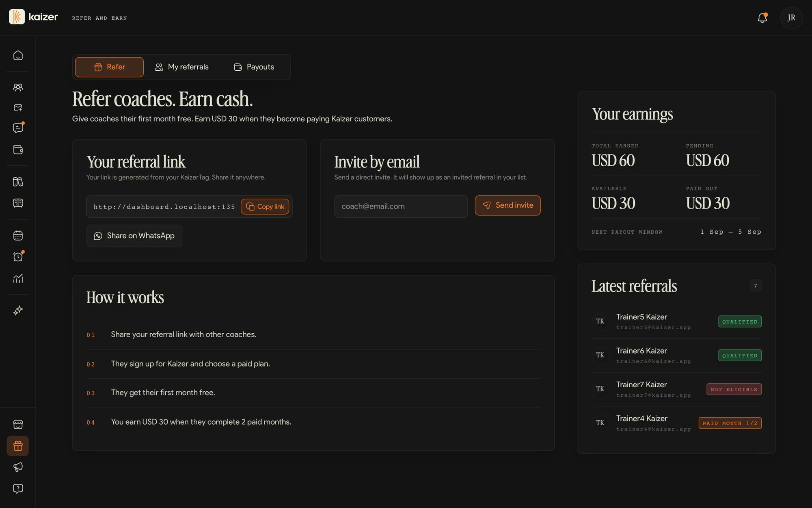Click the Pending USD 60 value
Screen dimensions: 812x508
[x=708, y=161]
